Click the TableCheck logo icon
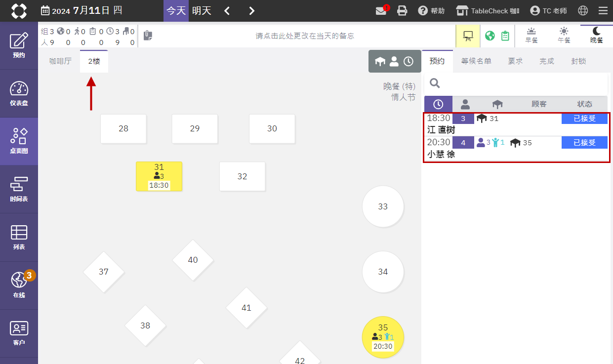The image size is (613, 364). click(19, 11)
